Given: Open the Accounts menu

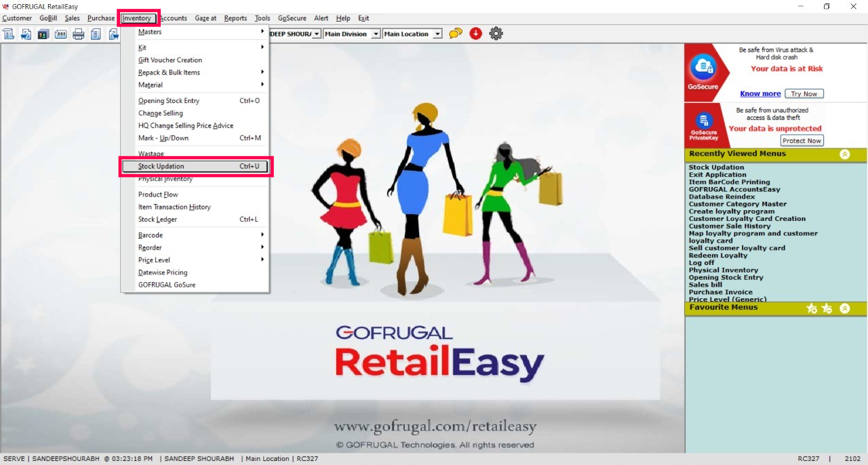Looking at the screenshot, I should pos(173,18).
